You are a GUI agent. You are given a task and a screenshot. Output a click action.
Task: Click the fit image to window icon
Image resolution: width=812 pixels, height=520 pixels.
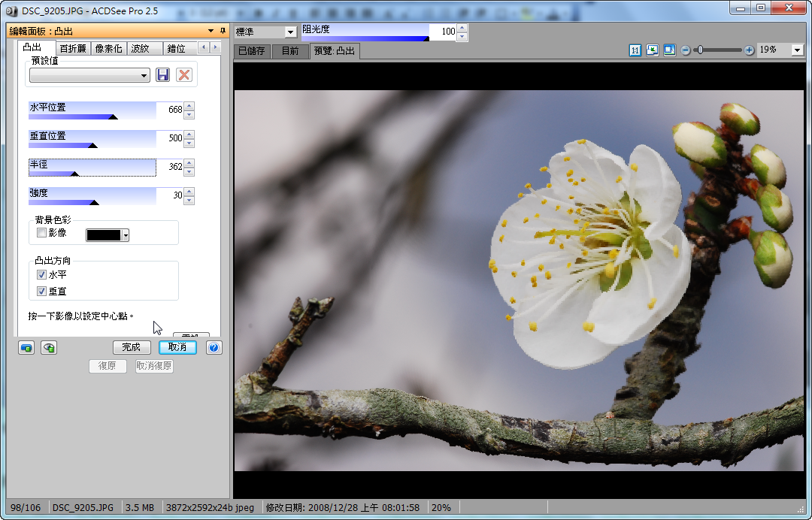click(x=652, y=50)
